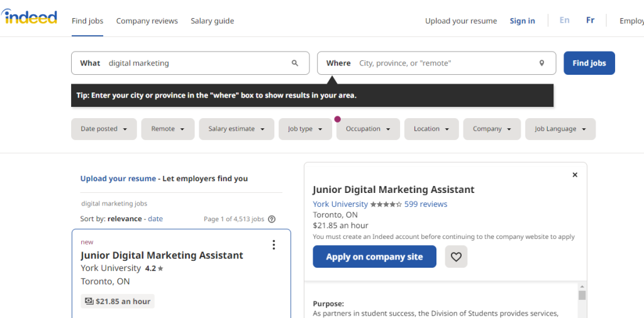
Task: Open the Job type filter
Action: tap(305, 129)
